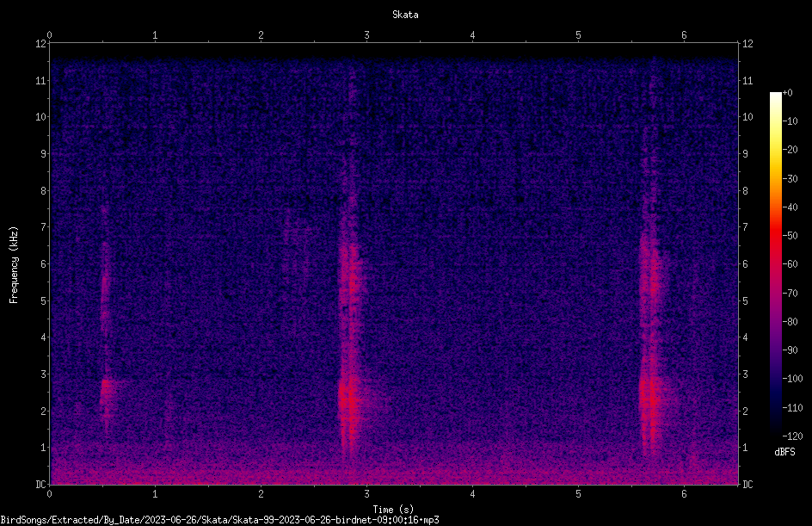Screen dimensions: 812x526
Task: Click the "3" seconds tick on top axis
Action: point(366,35)
